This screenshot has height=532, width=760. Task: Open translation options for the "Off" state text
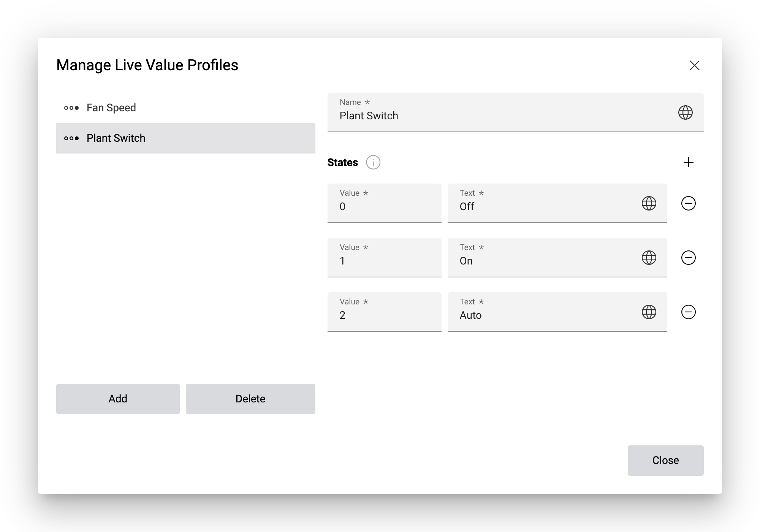(x=649, y=204)
